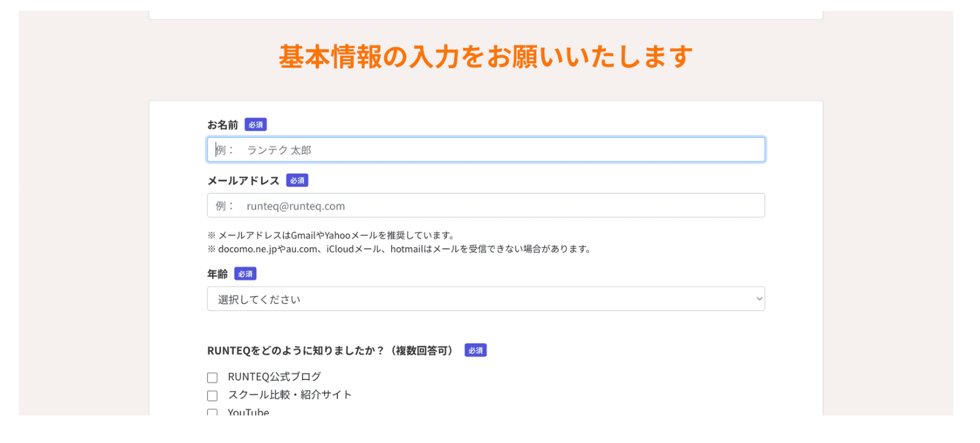
Task: Click the 必須 badge beside お名前
Action: [256, 124]
